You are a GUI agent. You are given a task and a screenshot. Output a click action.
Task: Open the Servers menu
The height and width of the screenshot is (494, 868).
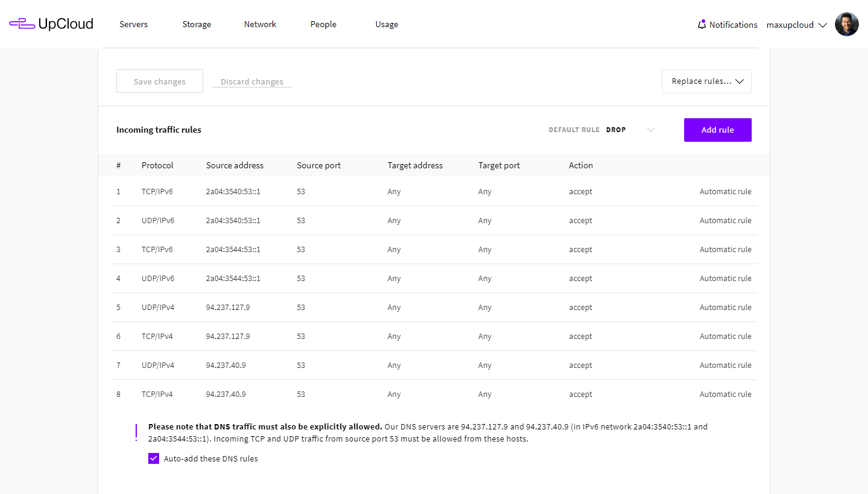point(133,25)
